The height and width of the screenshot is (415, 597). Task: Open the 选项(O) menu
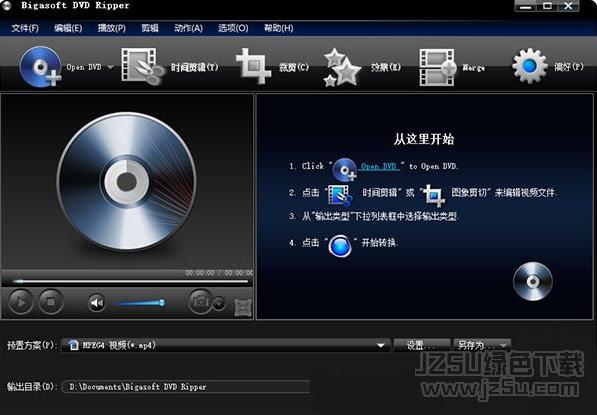(x=233, y=28)
